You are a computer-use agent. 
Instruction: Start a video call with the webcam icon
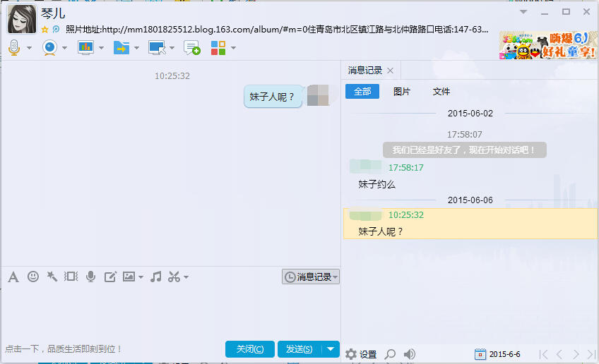coord(49,47)
